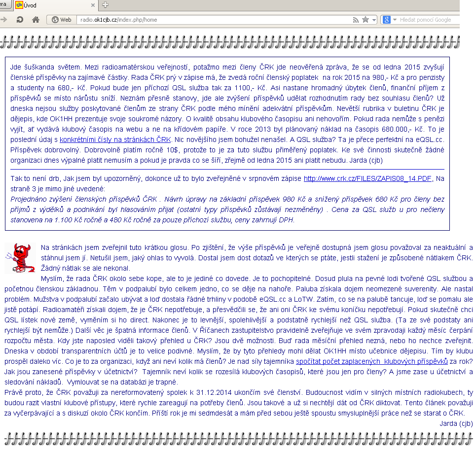Click the signature 'Jarda (cjb)' at article end

(x=456, y=423)
